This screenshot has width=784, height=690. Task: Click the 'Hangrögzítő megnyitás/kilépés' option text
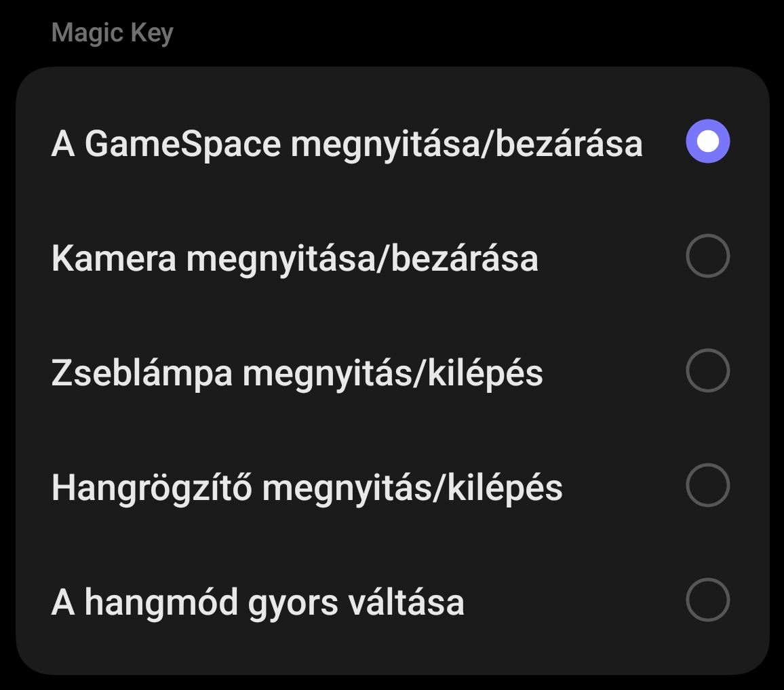(x=307, y=487)
